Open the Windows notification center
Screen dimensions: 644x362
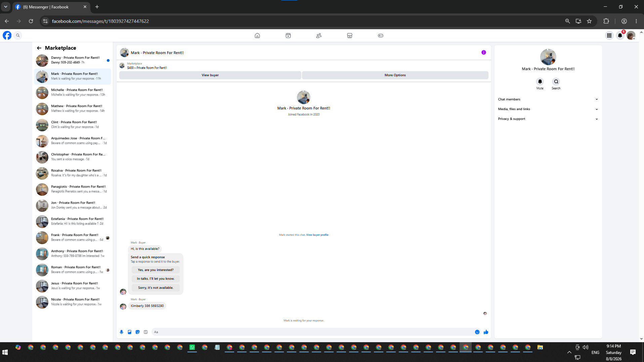(x=633, y=352)
